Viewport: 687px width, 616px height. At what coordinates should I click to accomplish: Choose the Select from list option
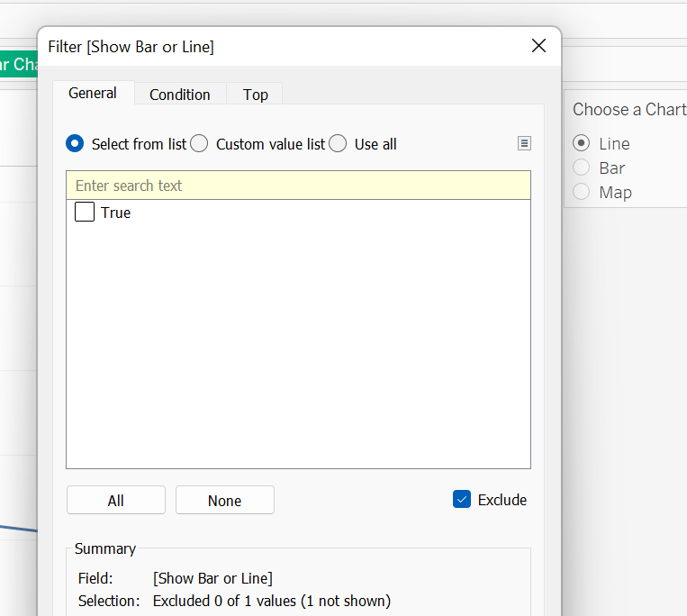point(76,144)
